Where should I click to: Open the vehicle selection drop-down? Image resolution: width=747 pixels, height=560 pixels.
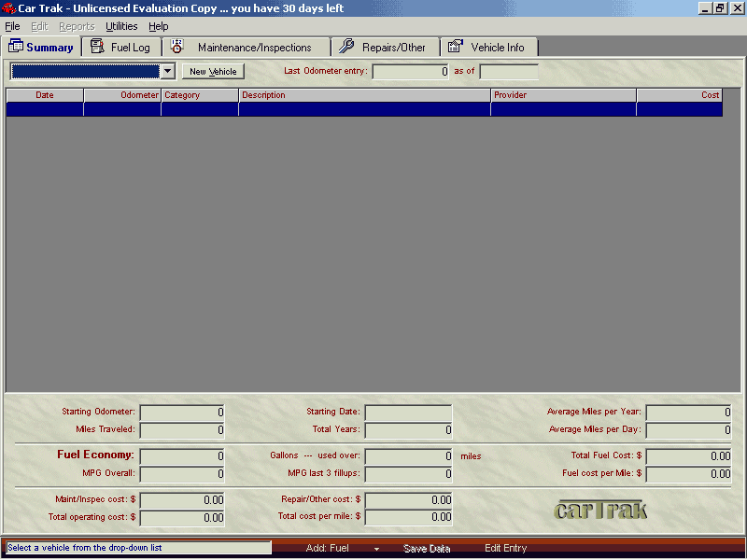pyautogui.click(x=167, y=71)
